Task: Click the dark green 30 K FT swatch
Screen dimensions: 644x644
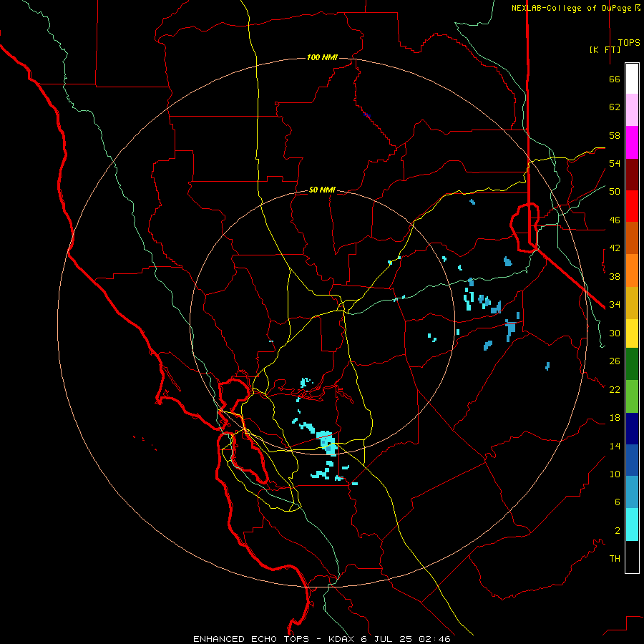Action: pyautogui.click(x=632, y=364)
